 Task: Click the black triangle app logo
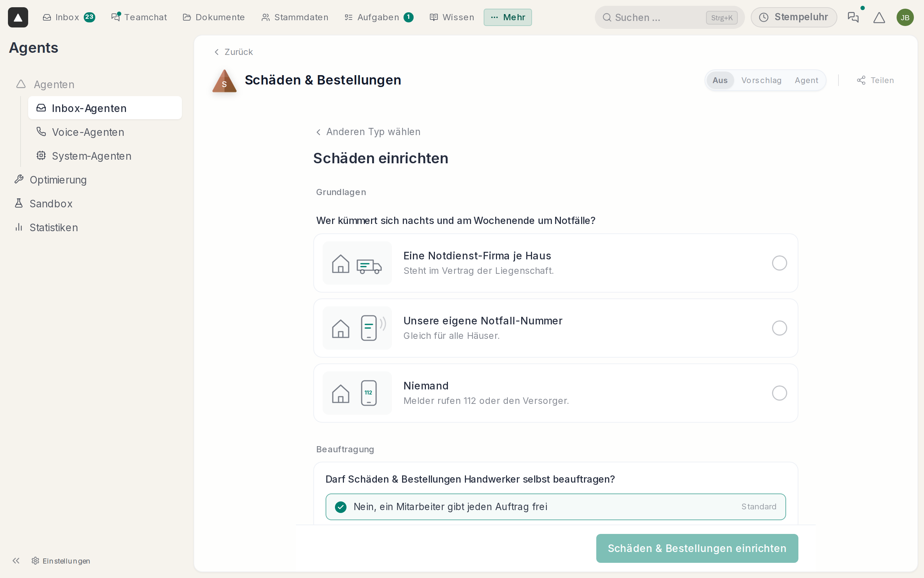click(18, 17)
